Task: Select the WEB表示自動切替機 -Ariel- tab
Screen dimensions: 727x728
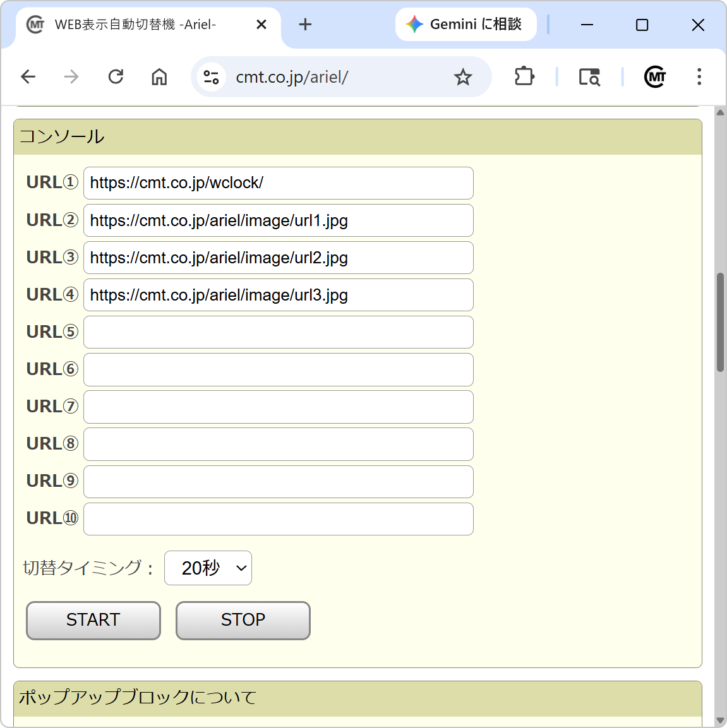Action: point(135,25)
